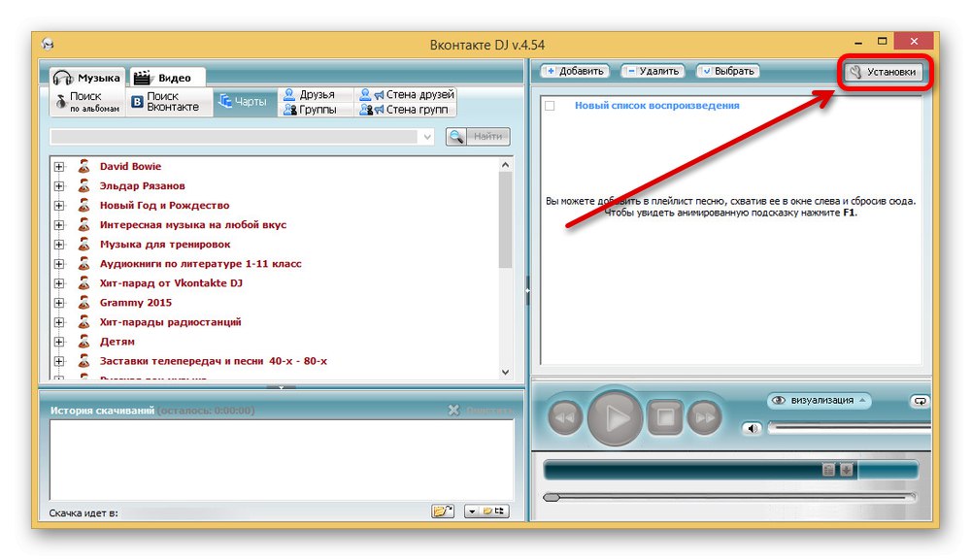Viewport: 971px width, 560px height.
Task: Expand Заставки телепередач и песни node
Action: click(59, 361)
